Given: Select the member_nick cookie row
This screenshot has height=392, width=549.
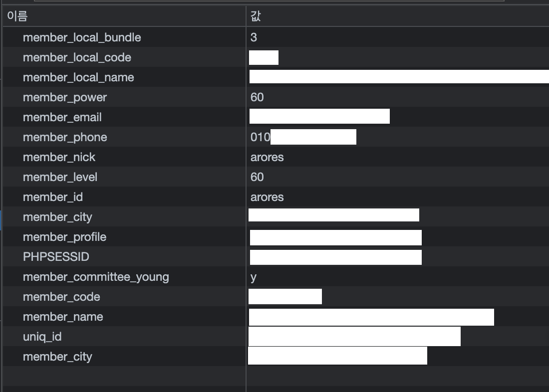Looking at the screenshot, I should 59,157.
